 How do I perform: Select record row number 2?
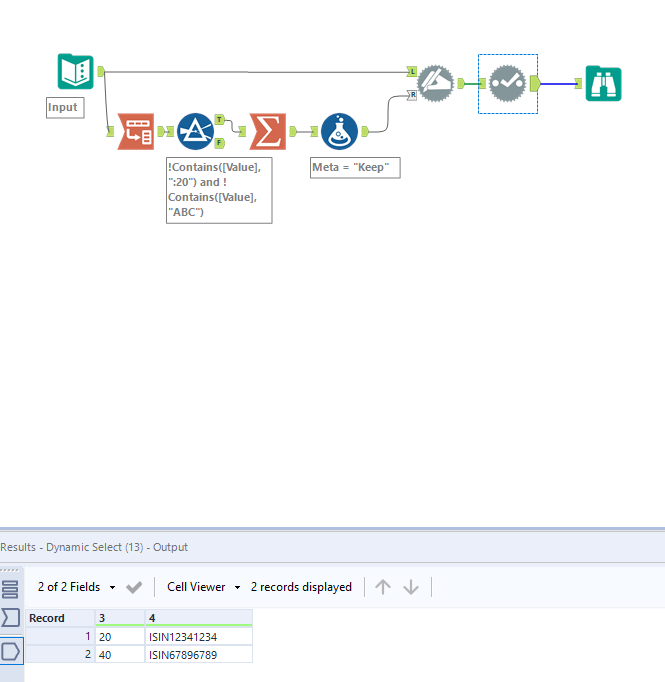coord(60,655)
